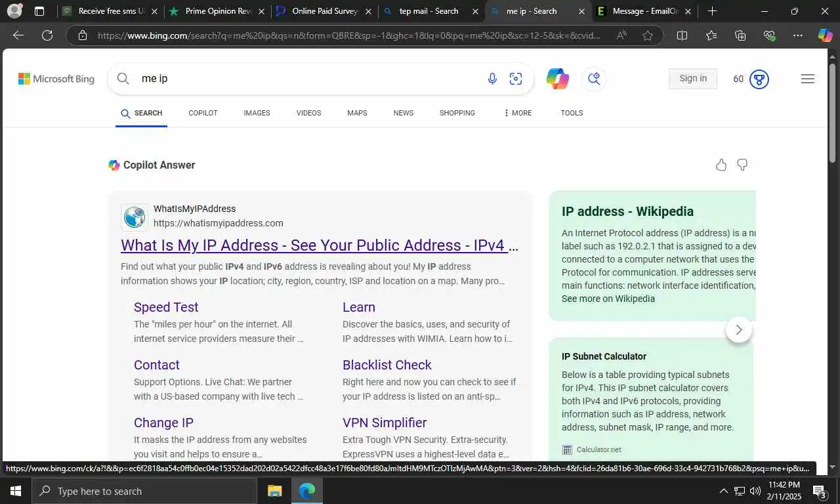The width and height of the screenshot is (840, 504).
Task: Switch to the MAPS search tab
Action: pos(357,113)
